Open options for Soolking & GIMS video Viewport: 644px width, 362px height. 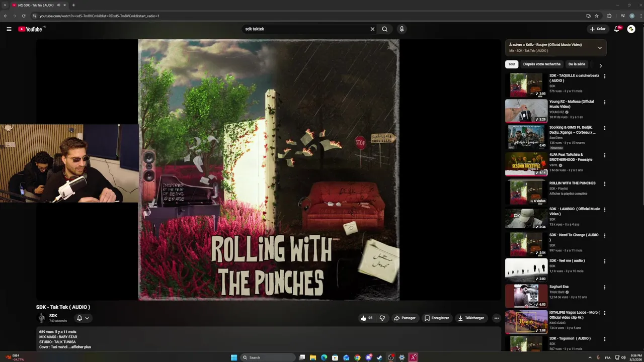point(605,128)
